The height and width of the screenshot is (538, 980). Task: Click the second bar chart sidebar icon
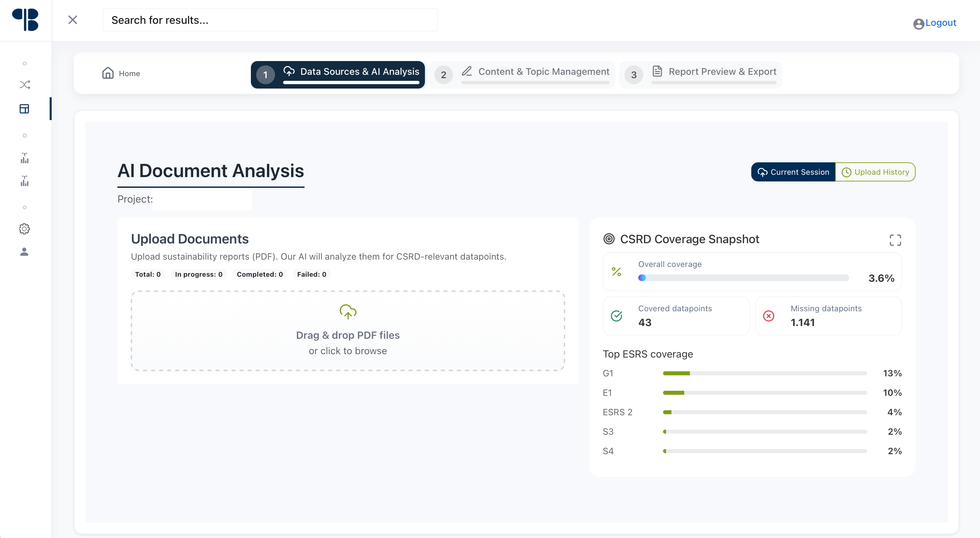tap(25, 181)
